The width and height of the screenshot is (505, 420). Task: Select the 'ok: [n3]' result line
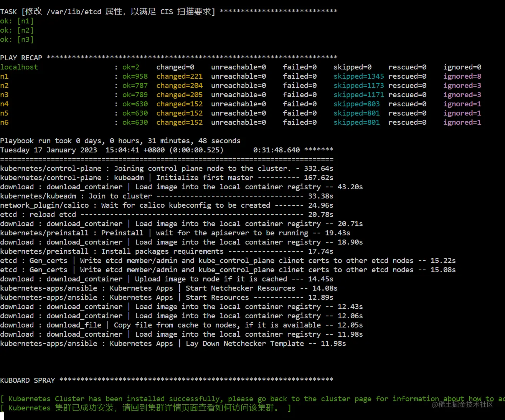pos(17,40)
